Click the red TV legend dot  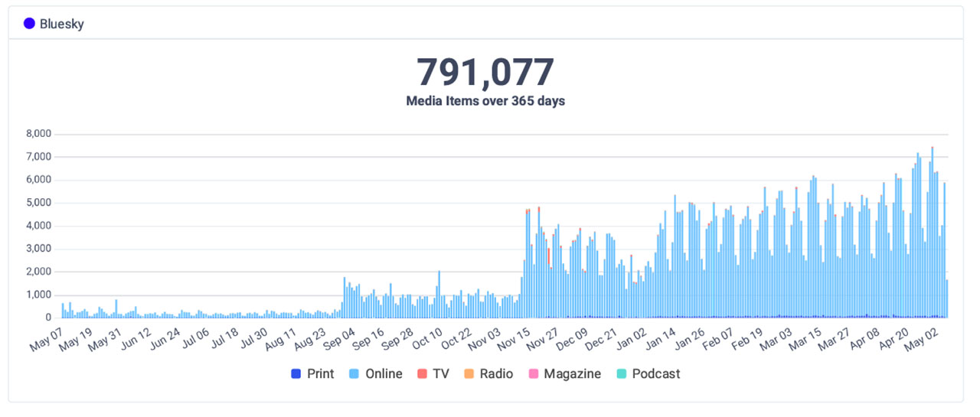(422, 374)
